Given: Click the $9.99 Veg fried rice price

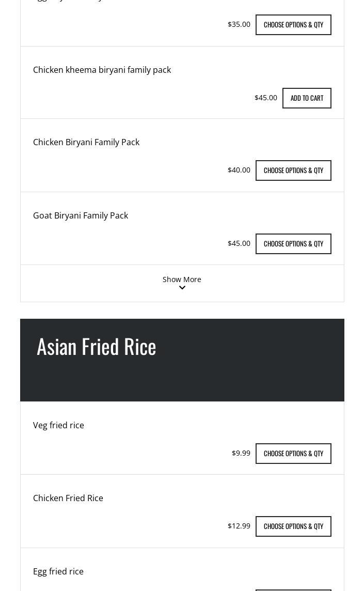Looking at the screenshot, I should (241, 453).
